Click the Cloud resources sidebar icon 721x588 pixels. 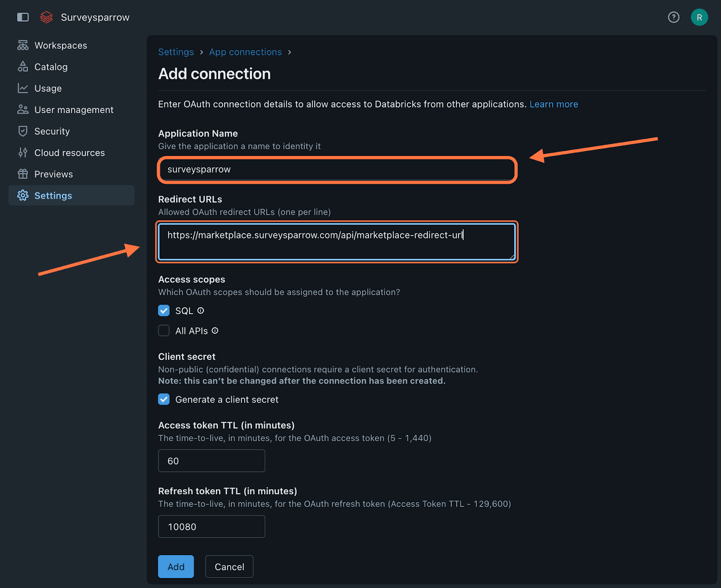tap(23, 153)
